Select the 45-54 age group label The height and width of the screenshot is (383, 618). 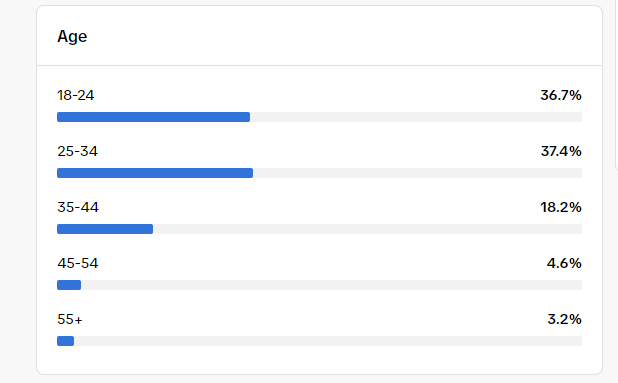click(x=78, y=263)
